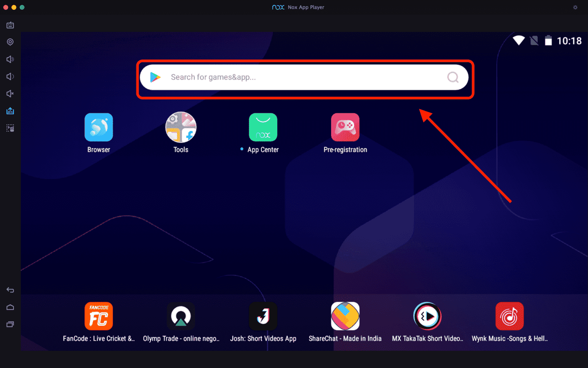This screenshot has height=368, width=588.
Task: Open the Tools folder
Action: tap(181, 127)
